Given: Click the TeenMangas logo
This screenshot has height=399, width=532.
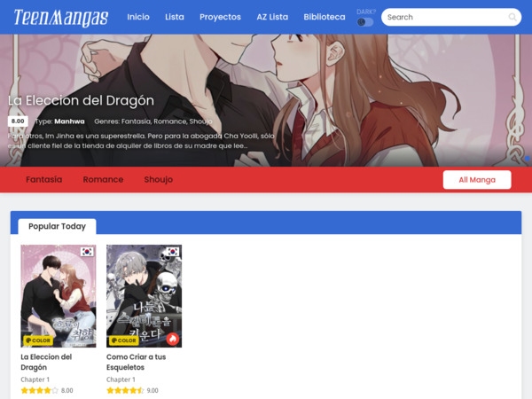Looking at the screenshot, I should (x=61, y=18).
